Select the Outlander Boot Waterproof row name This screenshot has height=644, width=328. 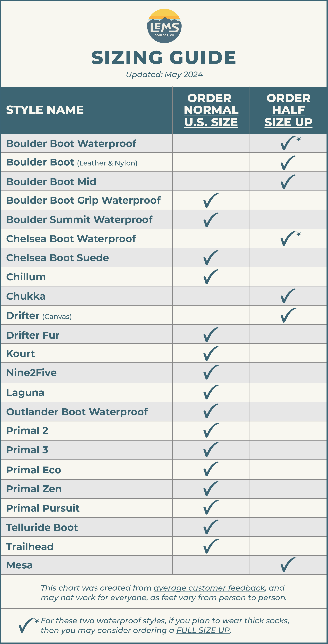click(77, 412)
